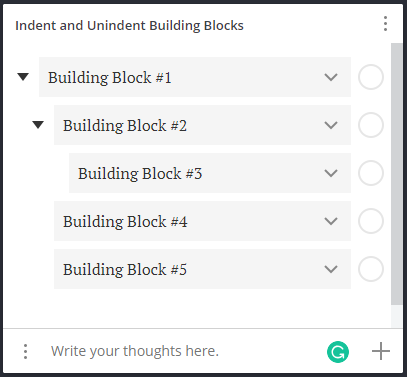Collapse Building Block #2 with its triangle

(38, 125)
